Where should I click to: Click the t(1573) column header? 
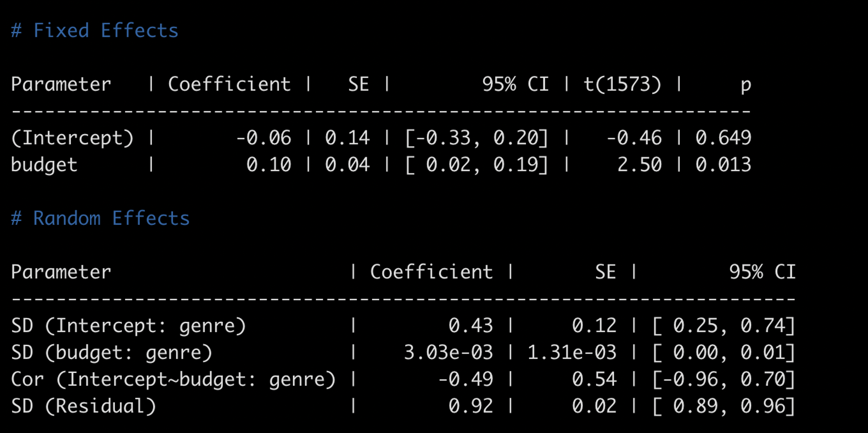coord(622,84)
